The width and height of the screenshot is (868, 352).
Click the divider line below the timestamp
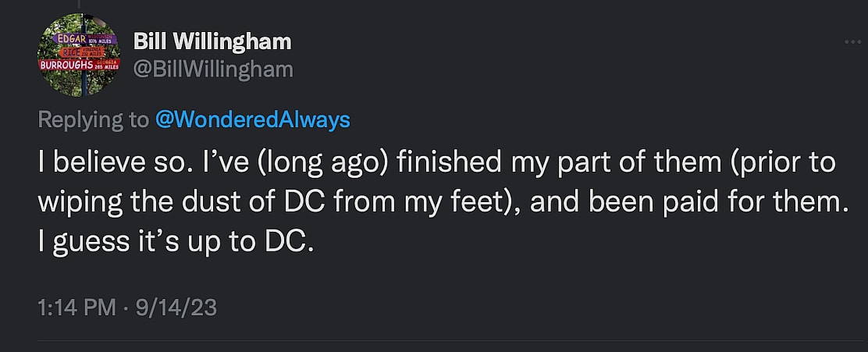point(434,340)
